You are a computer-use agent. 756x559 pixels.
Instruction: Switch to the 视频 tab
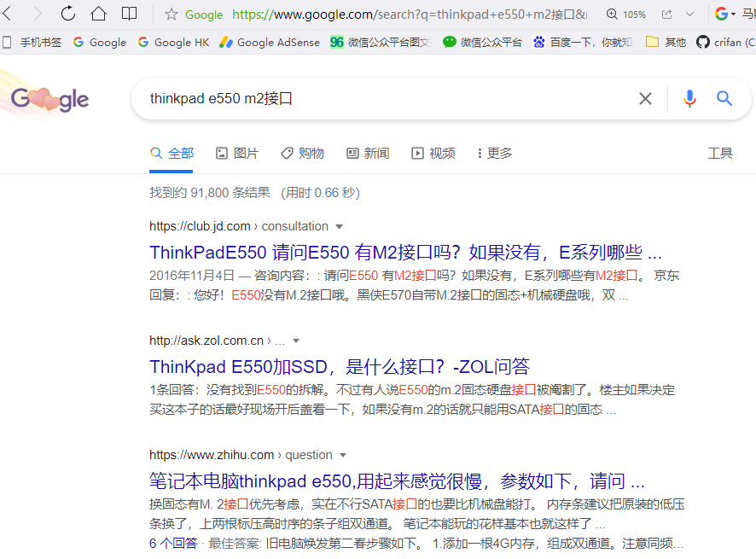(x=433, y=154)
